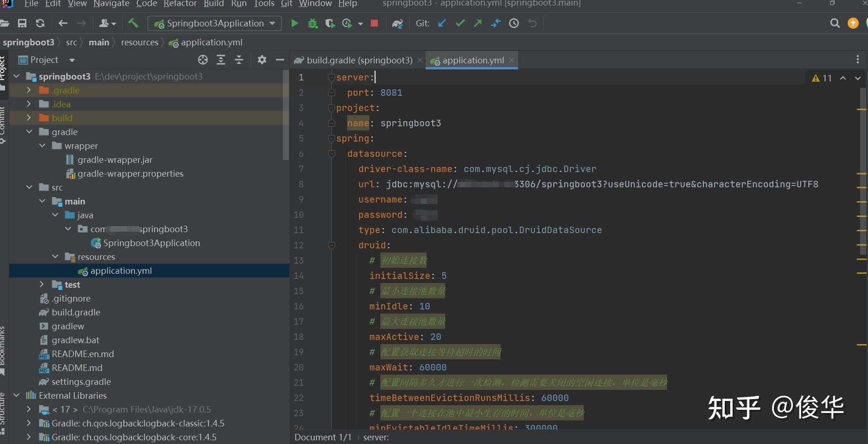The height and width of the screenshot is (444, 868).
Task: Open Git history clock icon
Action: click(x=513, y=23)
